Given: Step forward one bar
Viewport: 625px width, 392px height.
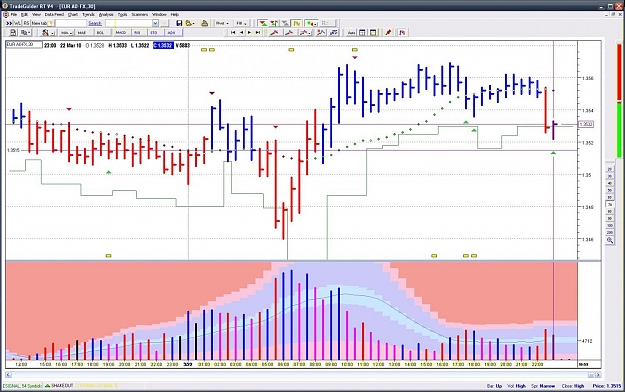Looking at the screenshot, I should [250, 32].
